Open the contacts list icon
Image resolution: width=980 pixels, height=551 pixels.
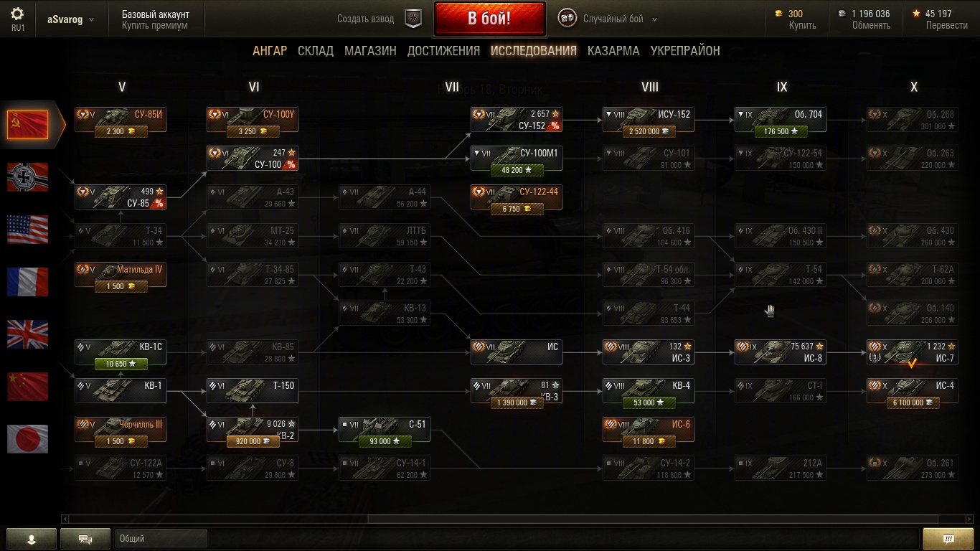(32, 539)
